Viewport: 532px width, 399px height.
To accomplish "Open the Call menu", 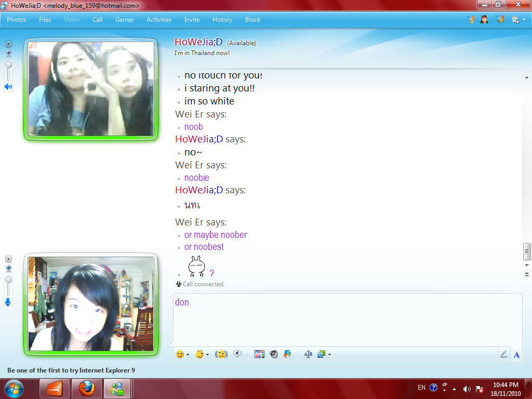I will click(97, 20).
